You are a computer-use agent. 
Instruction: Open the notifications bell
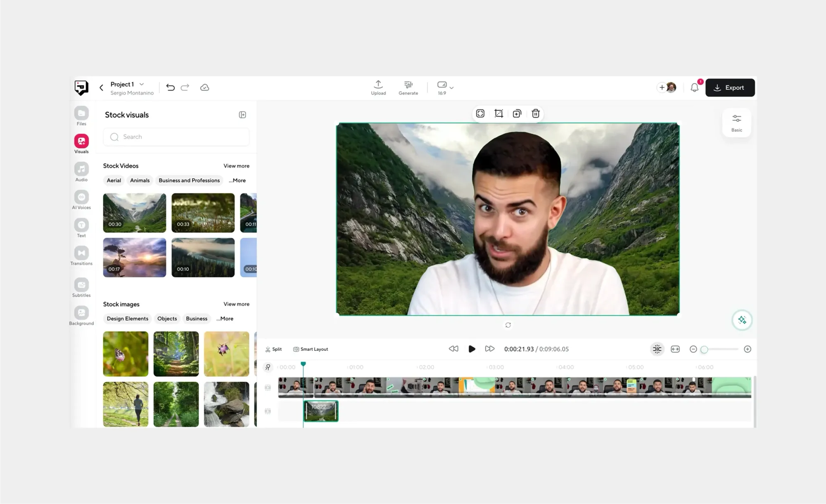coord(695,88)
